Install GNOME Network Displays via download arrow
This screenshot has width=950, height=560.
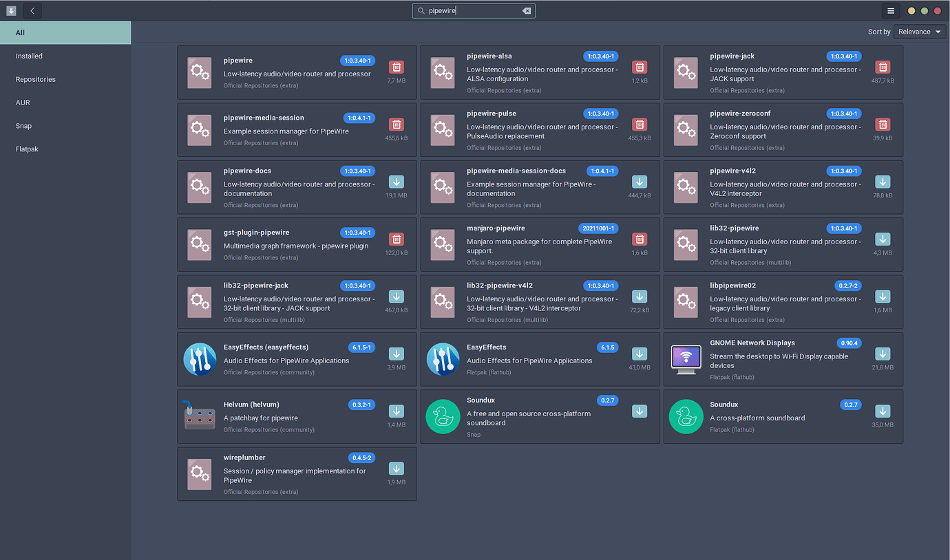[x=883, y=354]
